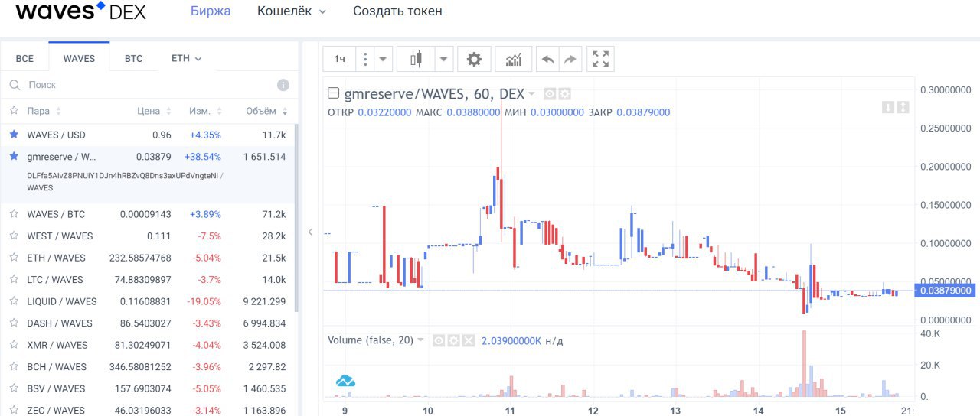Select the DASH / WAVES pair

[147, 323]
